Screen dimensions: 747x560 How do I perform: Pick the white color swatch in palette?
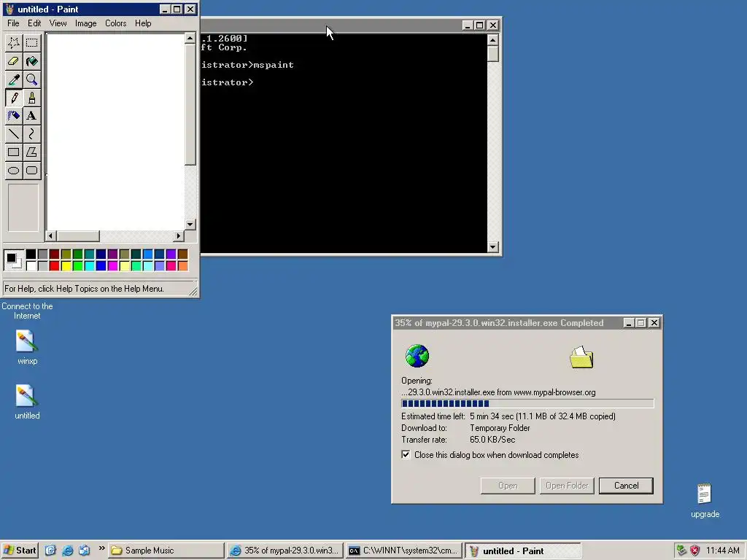pyautogui.click(x=31, y=265)
